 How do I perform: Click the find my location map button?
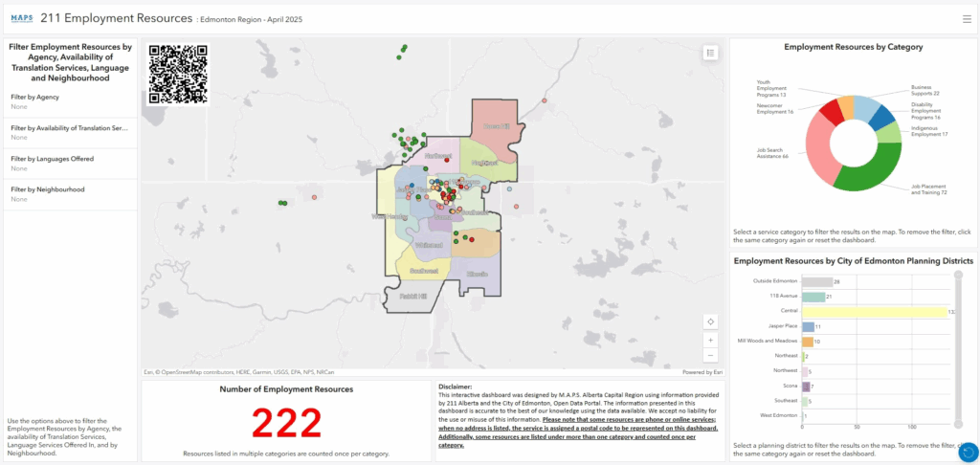(x=711, y=321)
